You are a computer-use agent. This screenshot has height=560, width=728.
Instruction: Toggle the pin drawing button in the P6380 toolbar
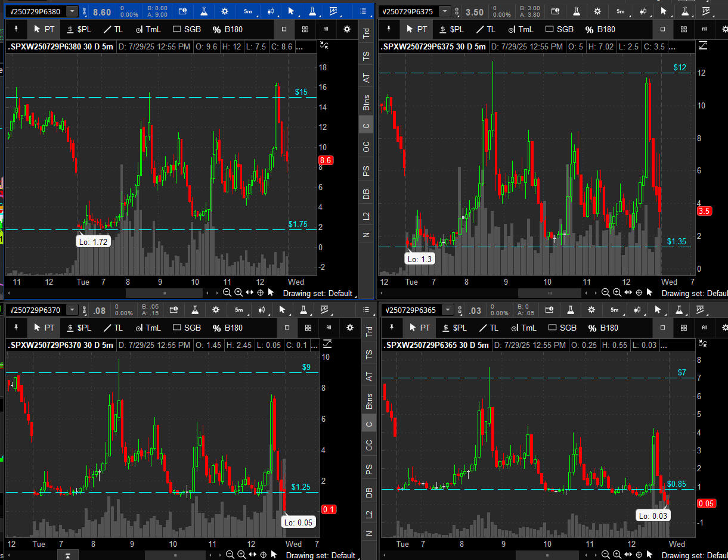(17, 29)
